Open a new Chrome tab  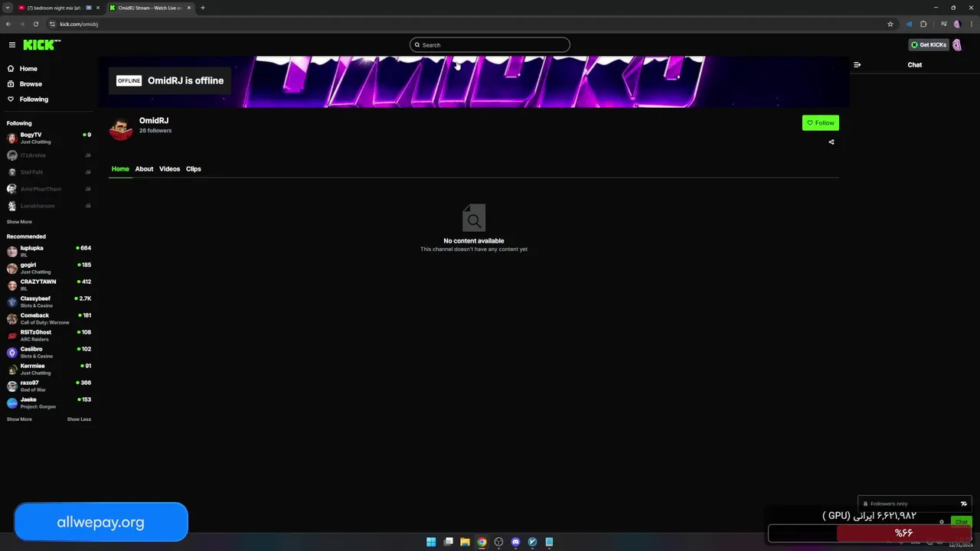203,8
